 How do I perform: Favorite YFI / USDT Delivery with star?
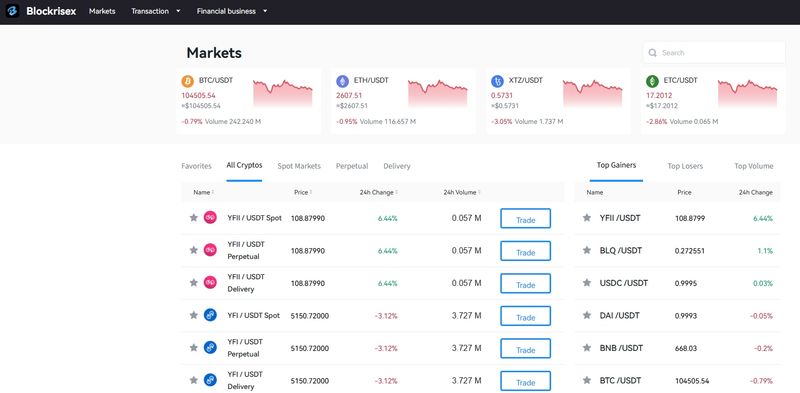(x=193, y=380)
